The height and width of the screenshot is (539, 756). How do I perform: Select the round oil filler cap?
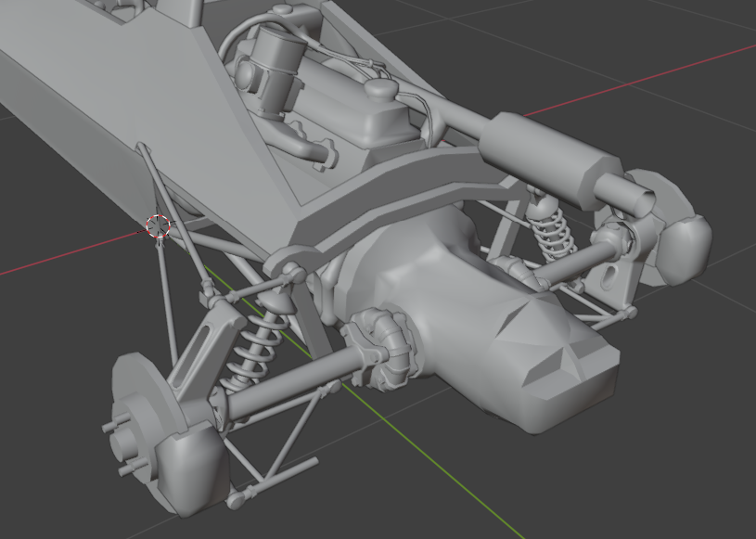click(x=381, y=90)
